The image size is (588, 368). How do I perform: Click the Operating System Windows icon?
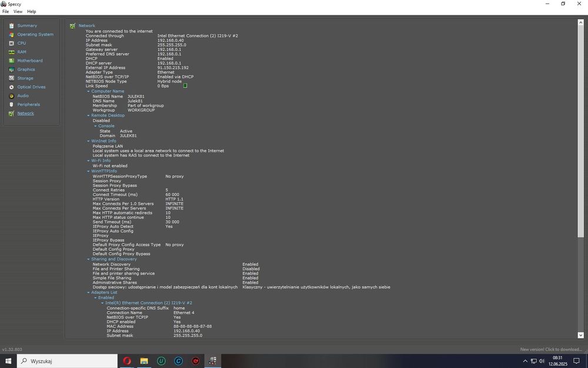(x=11, y=35)
